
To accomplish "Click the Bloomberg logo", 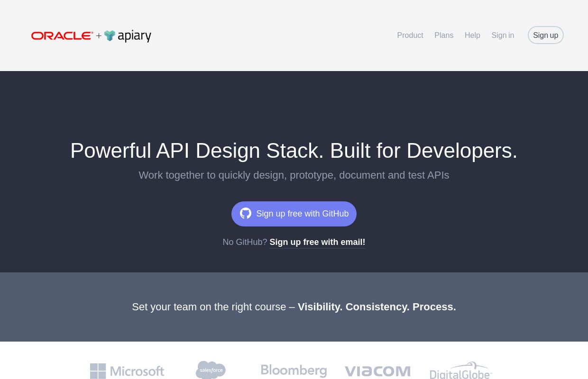I will pyautogui.click(x=294, y=371).
